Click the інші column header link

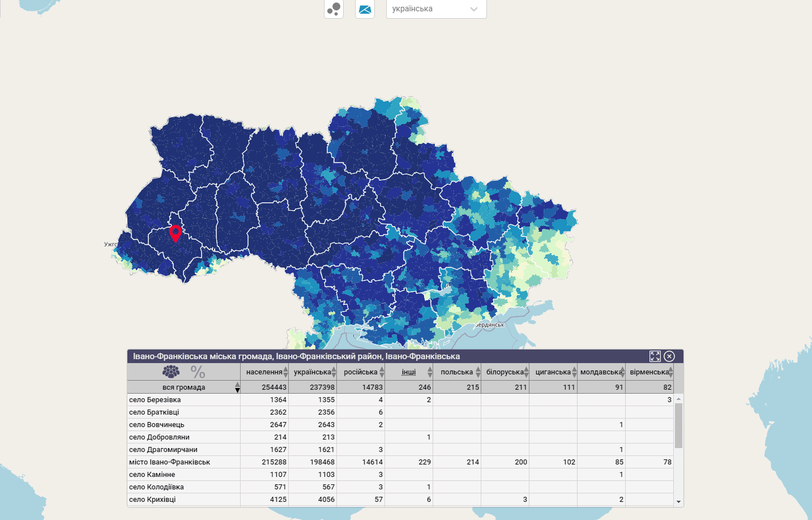click(408, 372)
